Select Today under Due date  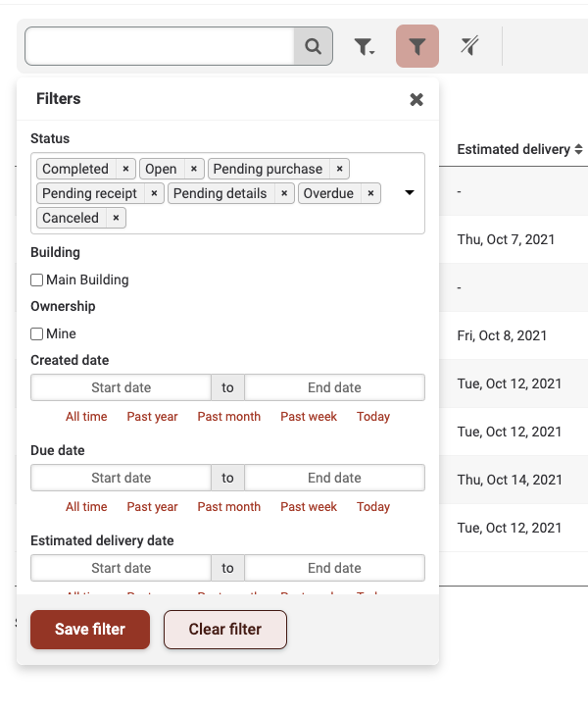pyautogui.click(x=373, y=506)
